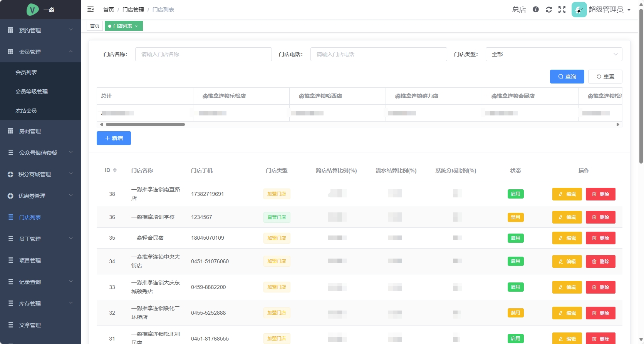
Task: Click the refresh page icon in header
Action: tap(549, 10)
